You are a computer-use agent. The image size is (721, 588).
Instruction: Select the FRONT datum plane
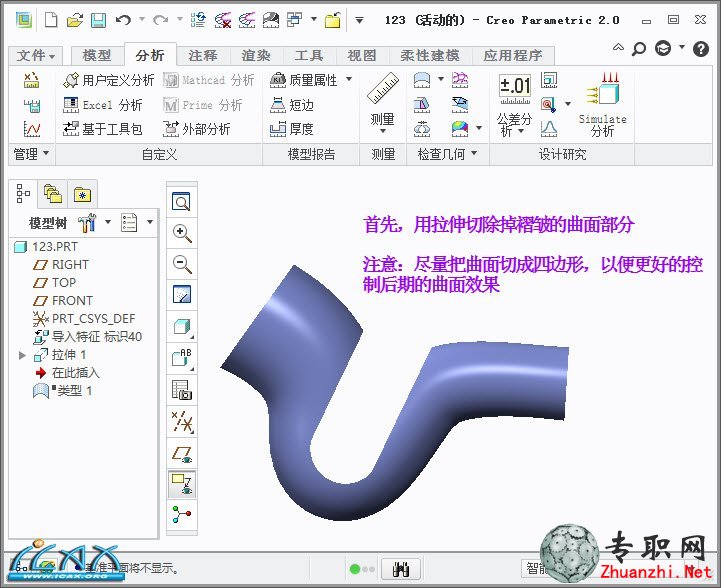(63, 301)
